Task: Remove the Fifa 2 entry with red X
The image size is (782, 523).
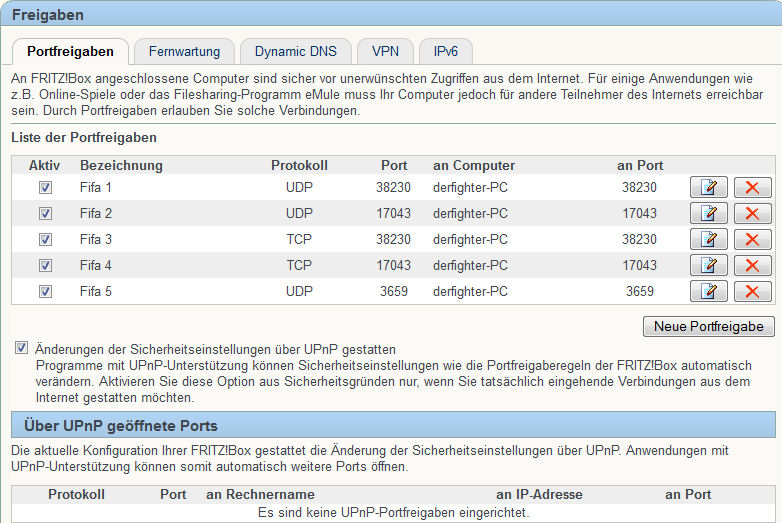Action: point(752,213)
